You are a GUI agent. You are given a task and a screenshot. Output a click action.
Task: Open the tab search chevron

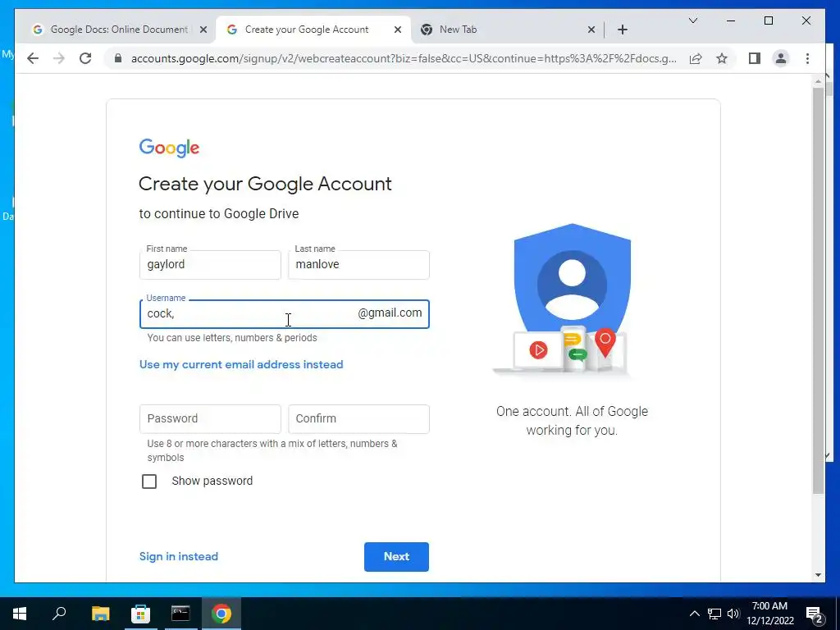coord(692,21)
